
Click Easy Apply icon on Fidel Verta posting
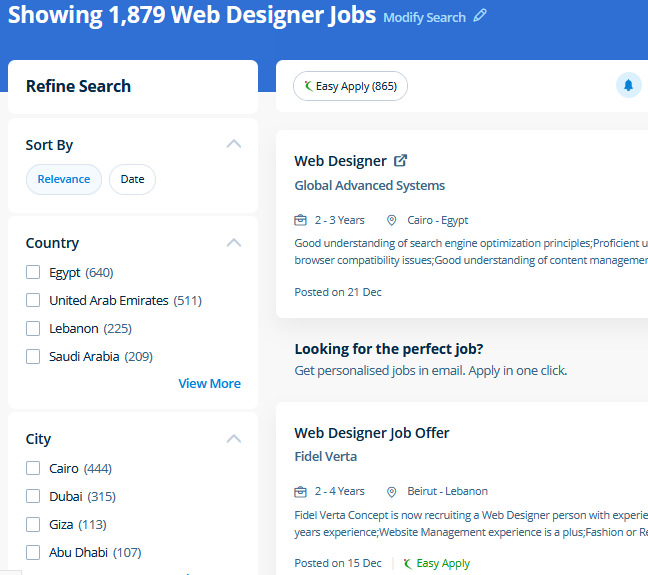407,563
